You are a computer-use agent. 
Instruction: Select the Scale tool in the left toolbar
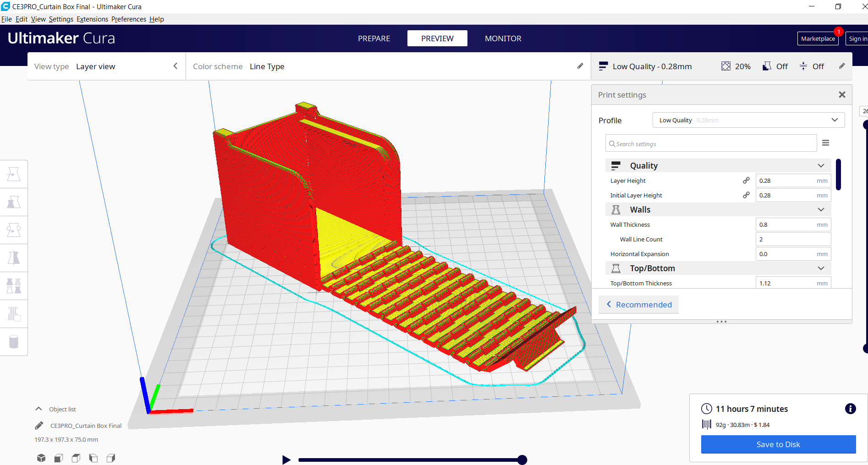[14, 202]
